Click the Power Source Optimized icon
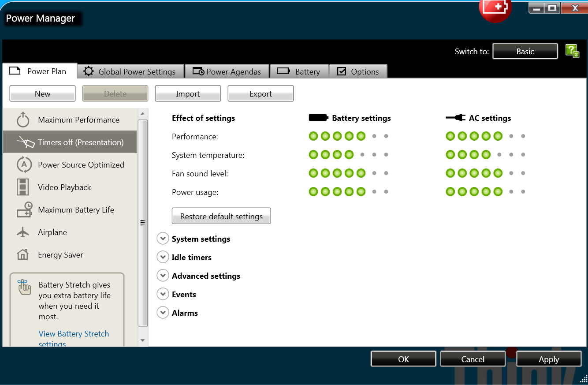The height and width of the screenshot is (385, 588). point(24,164)
